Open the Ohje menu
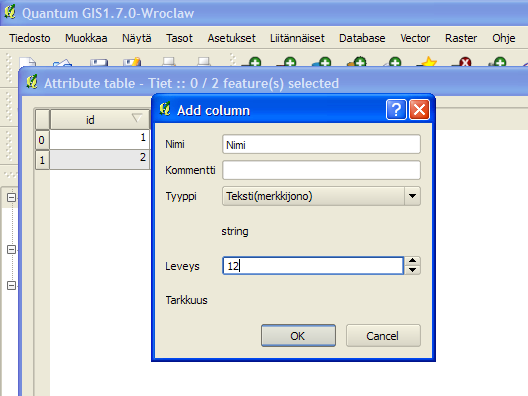This screenshot has width=528, height=396. point(503,38)
